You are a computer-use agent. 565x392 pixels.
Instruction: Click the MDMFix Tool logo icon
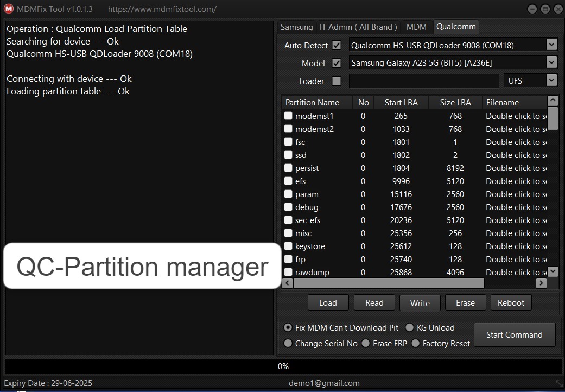tap(8, 9)
